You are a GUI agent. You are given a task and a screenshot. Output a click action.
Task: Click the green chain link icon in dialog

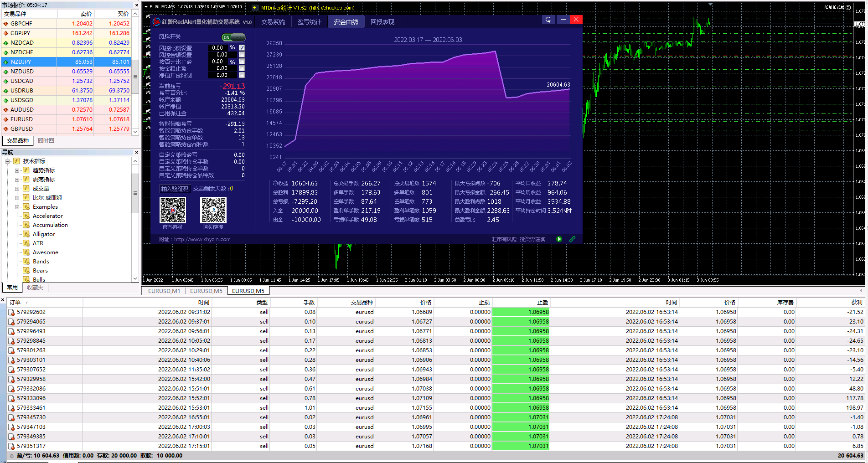tap(572, 239)
